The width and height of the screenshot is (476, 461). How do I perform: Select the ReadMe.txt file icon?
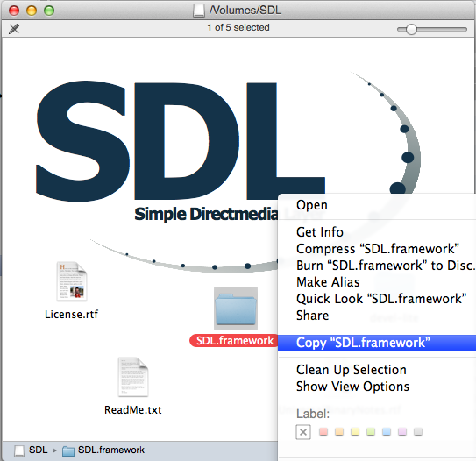(x=133, y=377)
